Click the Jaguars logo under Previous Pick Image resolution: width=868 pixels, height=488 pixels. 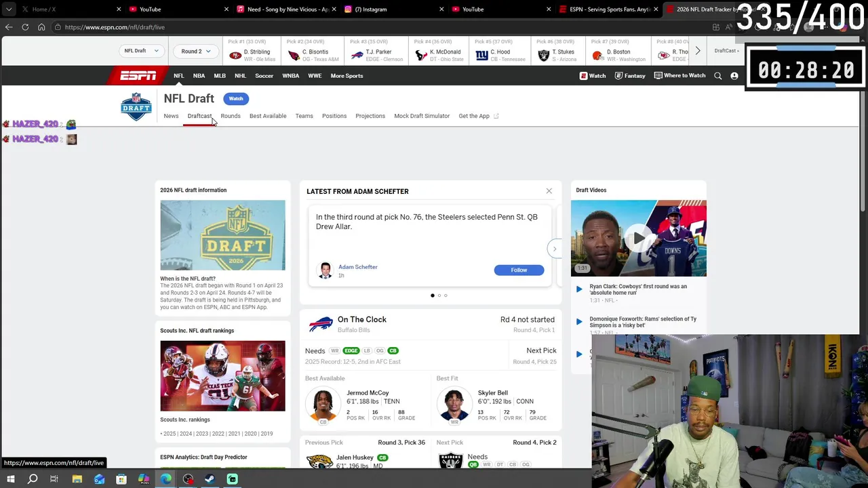pos(319,461)
